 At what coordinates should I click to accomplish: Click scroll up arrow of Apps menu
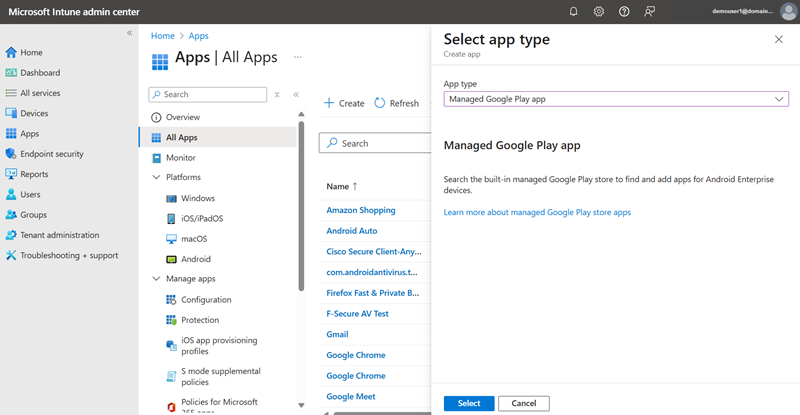point(301,114)
